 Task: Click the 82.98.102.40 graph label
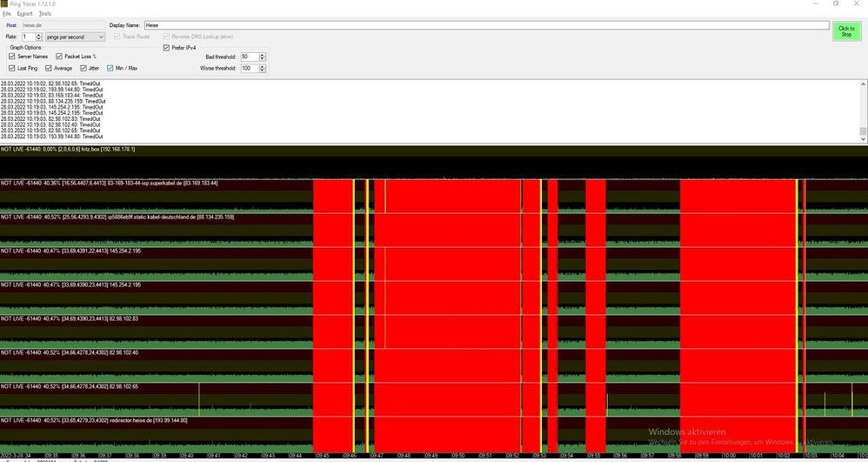coord(70,353)
